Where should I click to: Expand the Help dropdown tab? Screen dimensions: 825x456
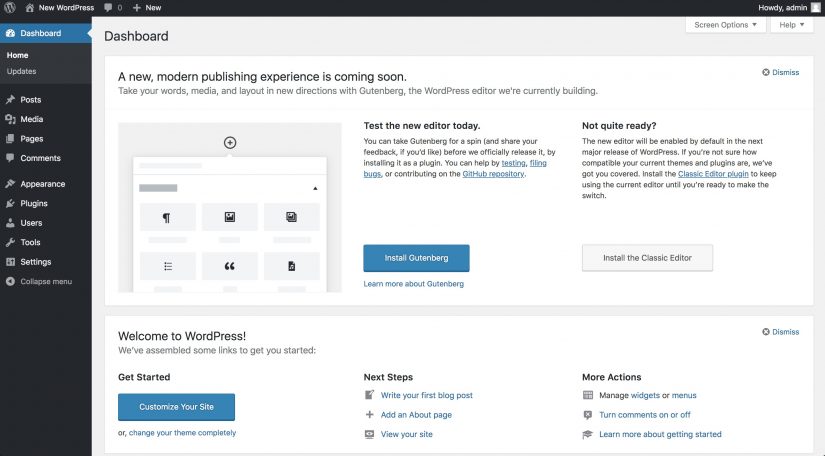pyautogui.click(x=792, y=25)
